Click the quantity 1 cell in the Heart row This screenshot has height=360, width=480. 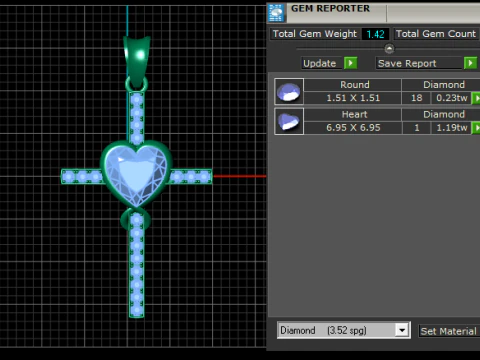click(416, 128)
